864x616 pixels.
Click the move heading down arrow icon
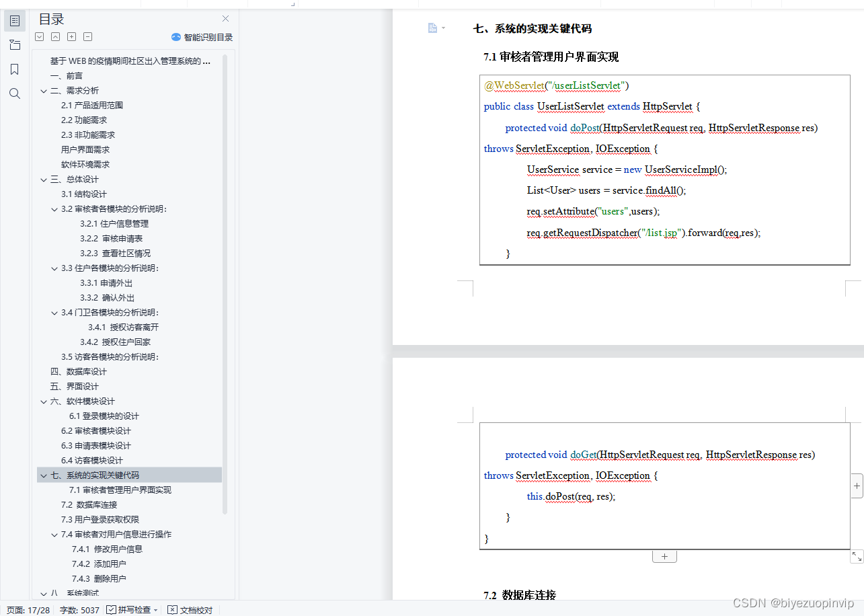40,37
